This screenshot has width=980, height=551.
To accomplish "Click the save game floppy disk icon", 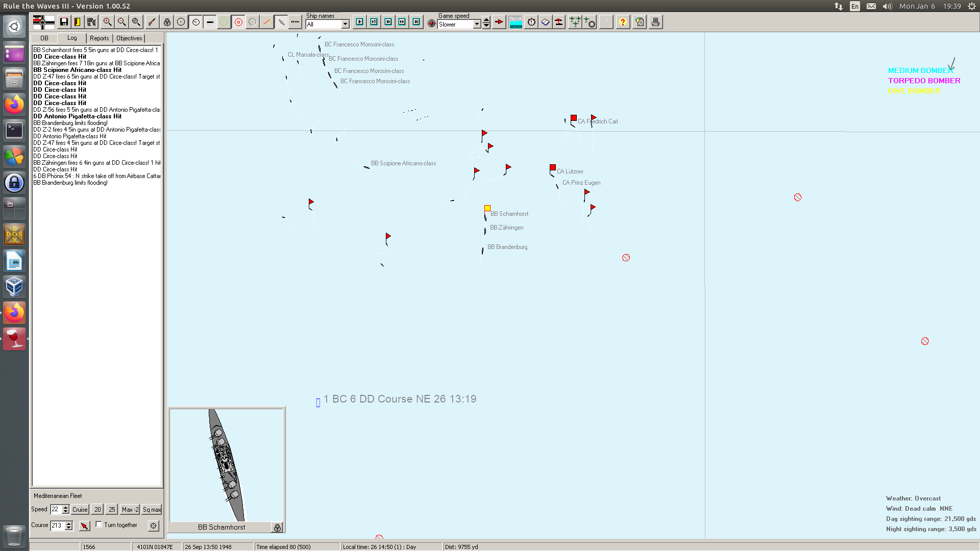I will pos(64,22).
